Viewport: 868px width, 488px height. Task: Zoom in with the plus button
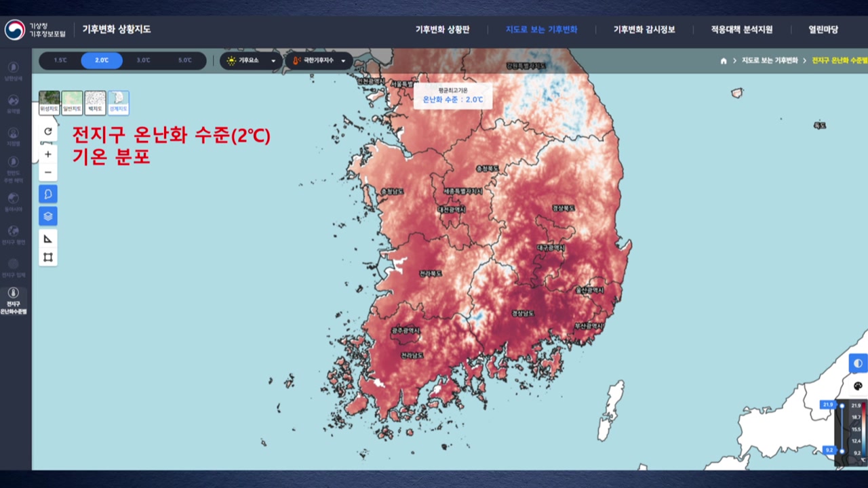tap(48, 155)
